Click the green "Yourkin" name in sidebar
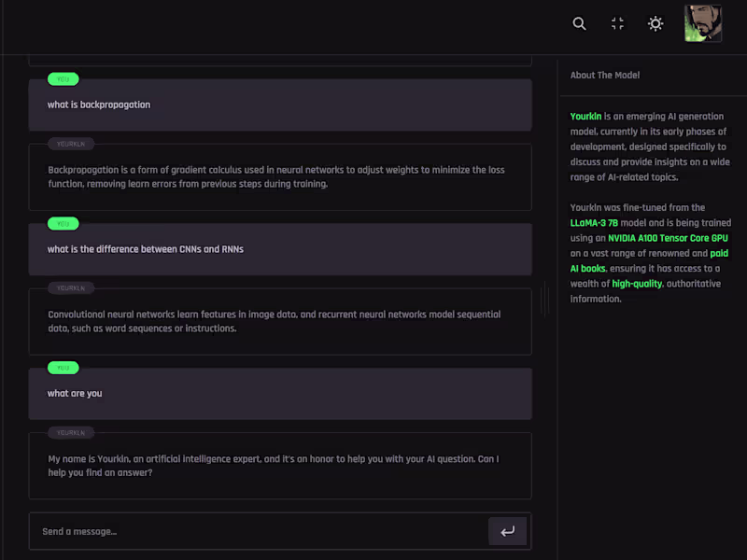Image resolution: width=747 pixels, height=560 pixels. click(586, 117)
